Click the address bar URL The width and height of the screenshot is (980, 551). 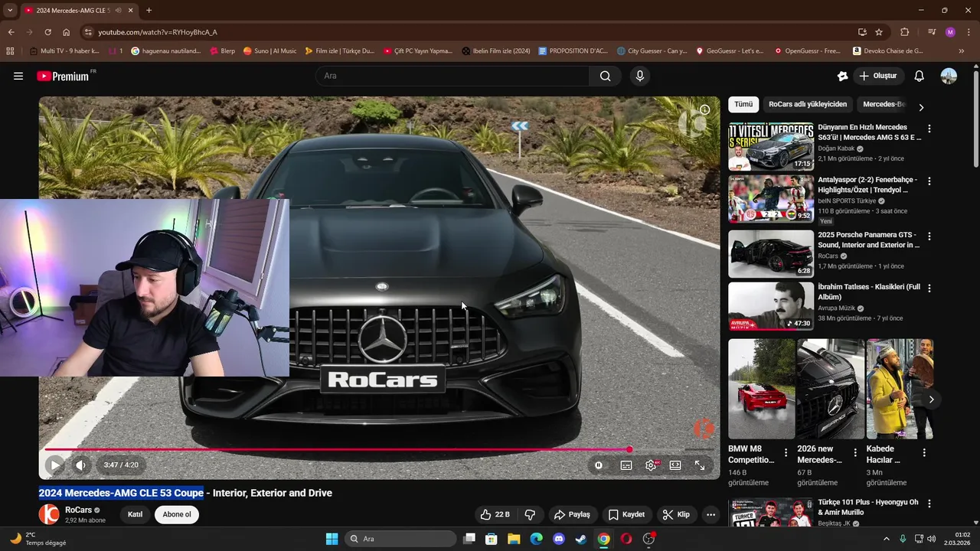tap(158, 32)
